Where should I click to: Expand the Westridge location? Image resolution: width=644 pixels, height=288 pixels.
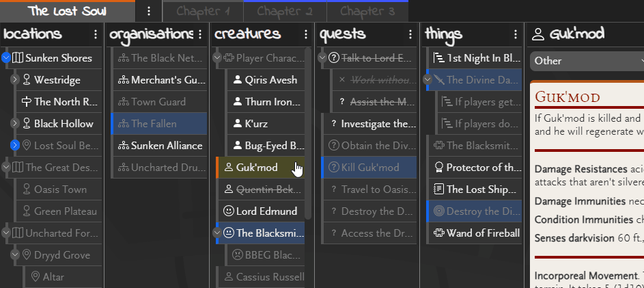click(x=15, y=80)
